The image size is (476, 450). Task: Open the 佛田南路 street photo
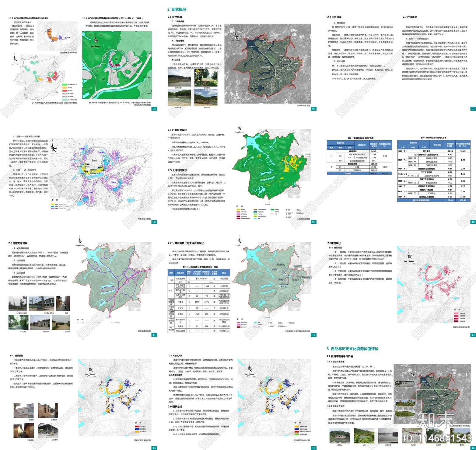41,322
